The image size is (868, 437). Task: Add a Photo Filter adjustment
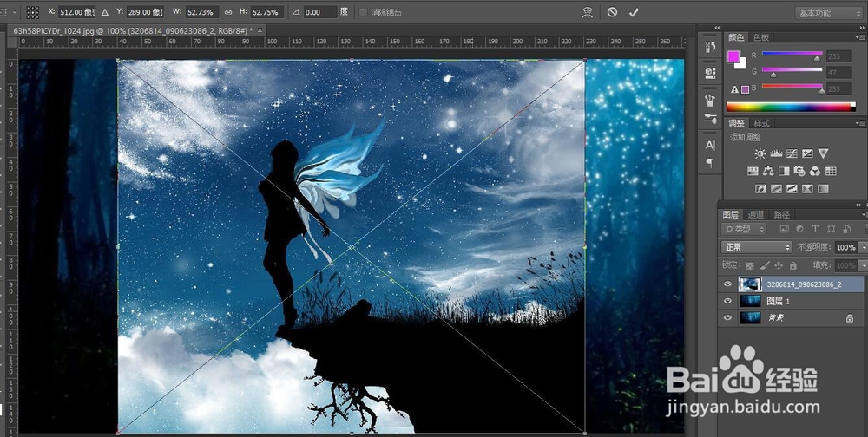799,171
